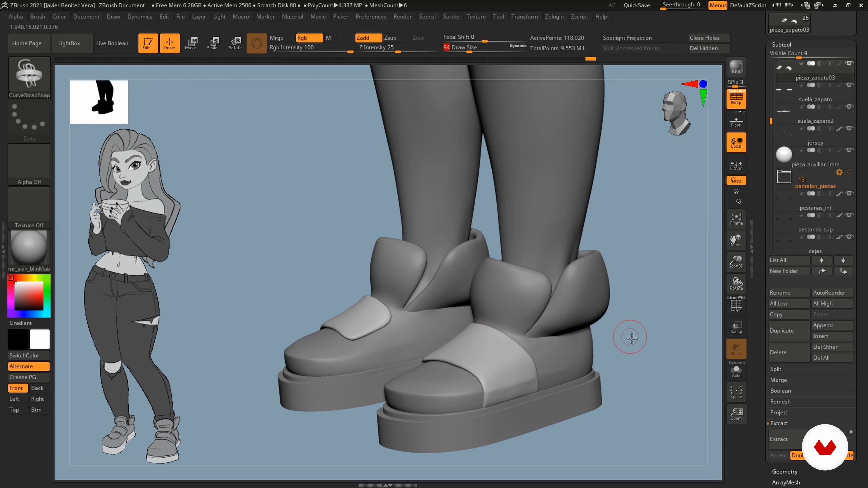Expand the ArrayMesh section
This screenshot has width=868, height=488.
(786, 482)
